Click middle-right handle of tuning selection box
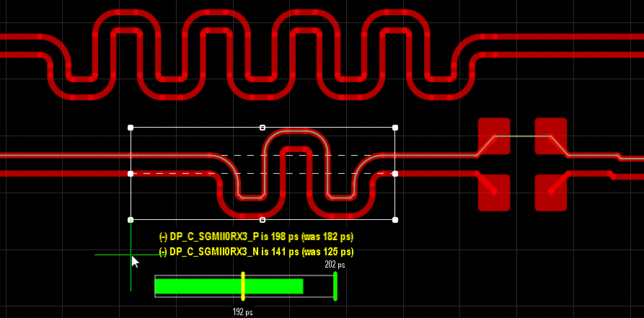This screenshot has height=318, width=644. click(395, 174)
